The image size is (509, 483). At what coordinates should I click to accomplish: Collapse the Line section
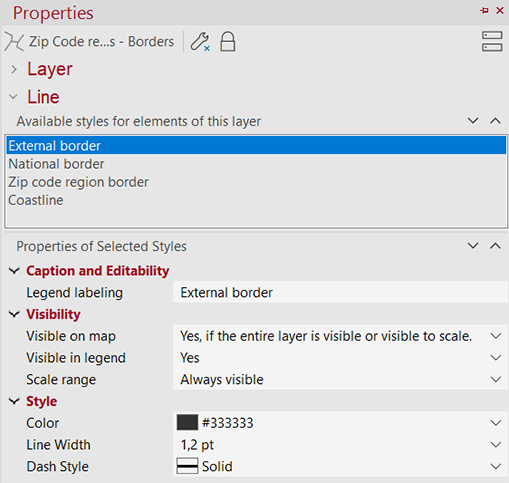click(x=13, y=97)
